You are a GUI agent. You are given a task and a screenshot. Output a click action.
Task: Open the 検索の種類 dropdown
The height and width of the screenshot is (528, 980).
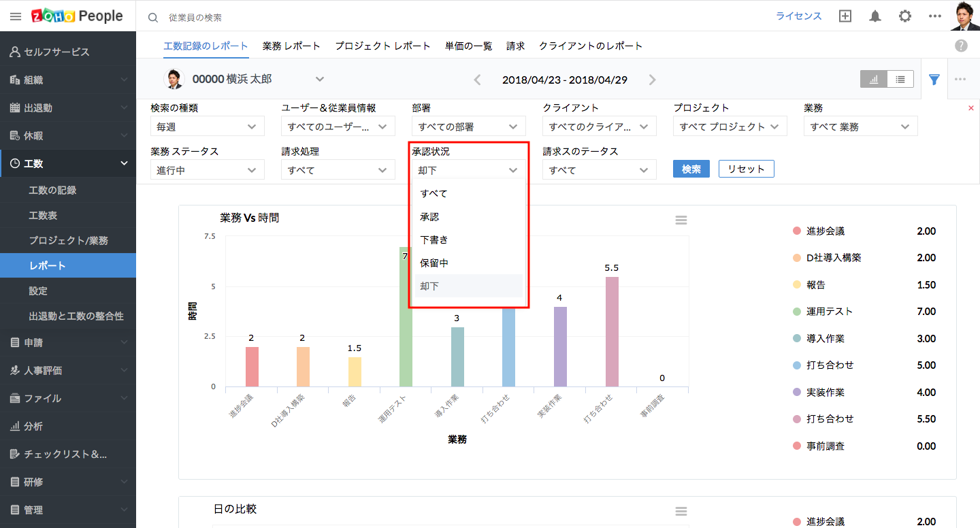(x=207, y=127)
